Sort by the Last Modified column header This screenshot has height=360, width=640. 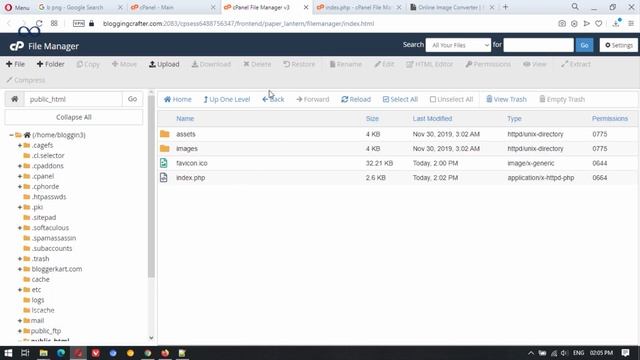click(432, 119)
